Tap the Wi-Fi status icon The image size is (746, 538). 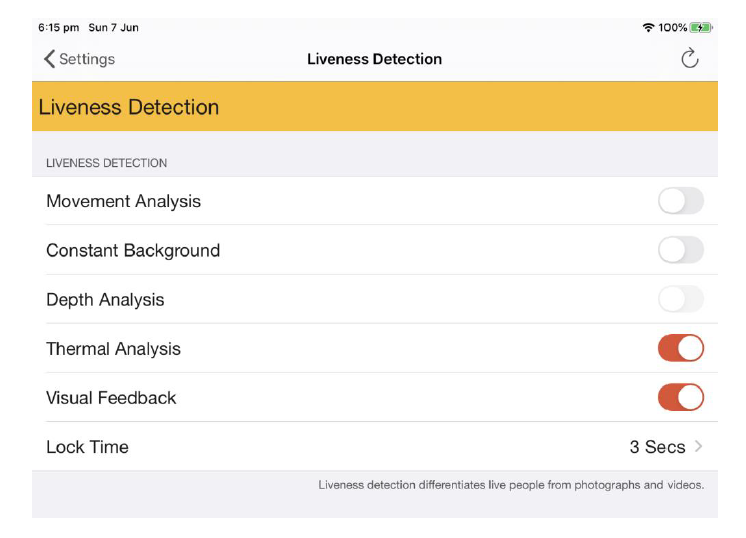(x=648, y=28)
